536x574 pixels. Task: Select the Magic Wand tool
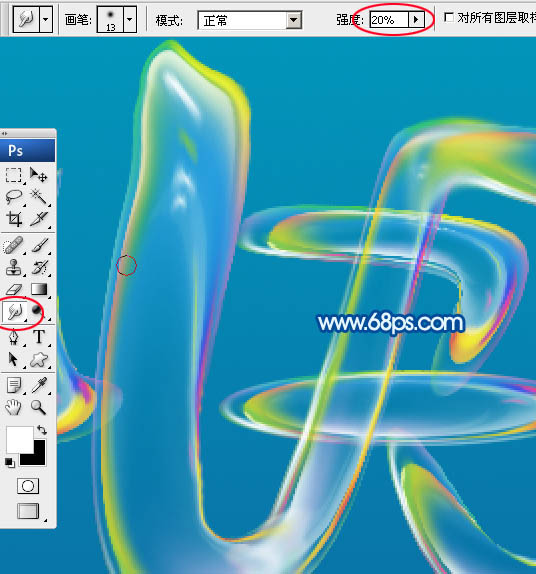coord(38,197)
